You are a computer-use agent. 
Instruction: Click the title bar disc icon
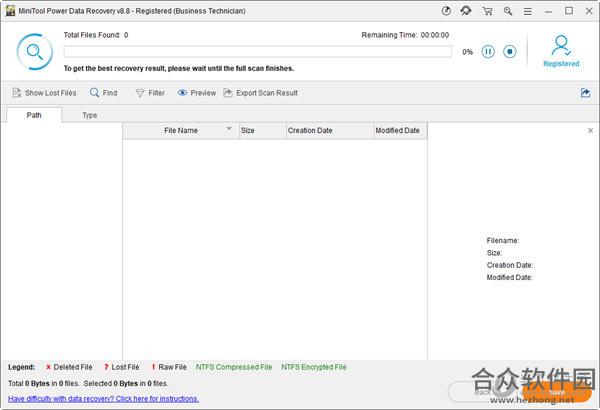pos(446,11)
